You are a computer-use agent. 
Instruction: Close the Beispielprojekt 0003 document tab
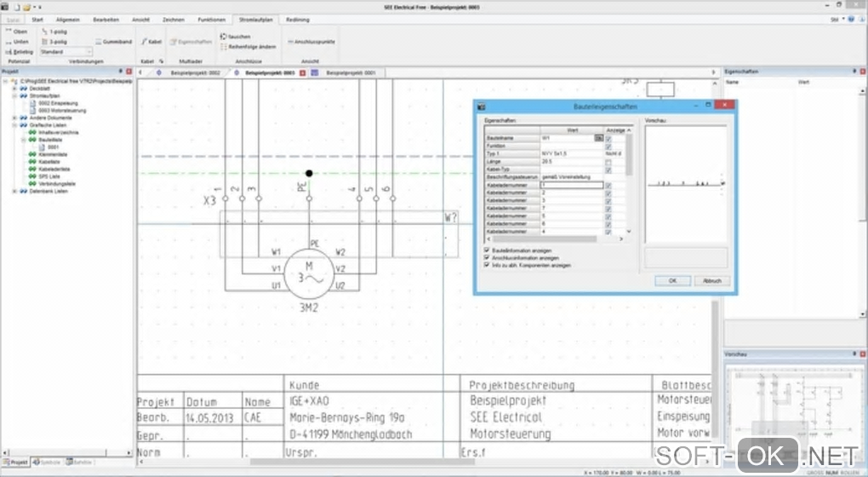click(303, 72)
